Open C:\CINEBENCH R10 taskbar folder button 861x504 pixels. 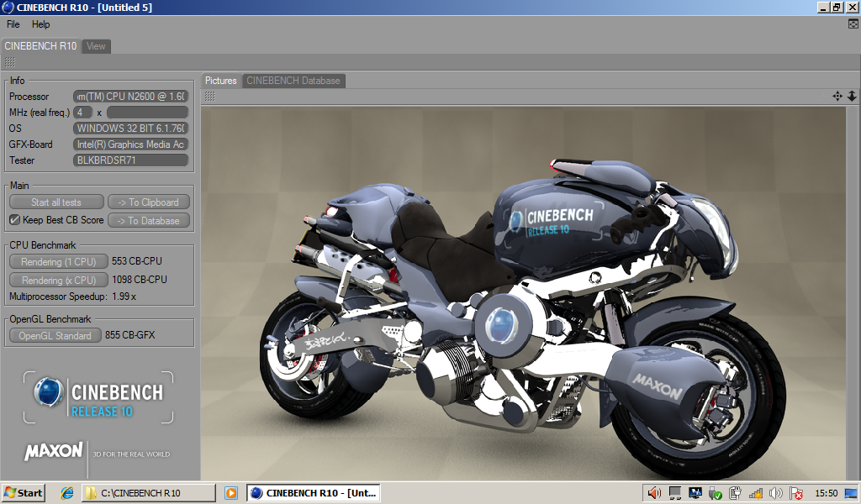pos(149,492)
